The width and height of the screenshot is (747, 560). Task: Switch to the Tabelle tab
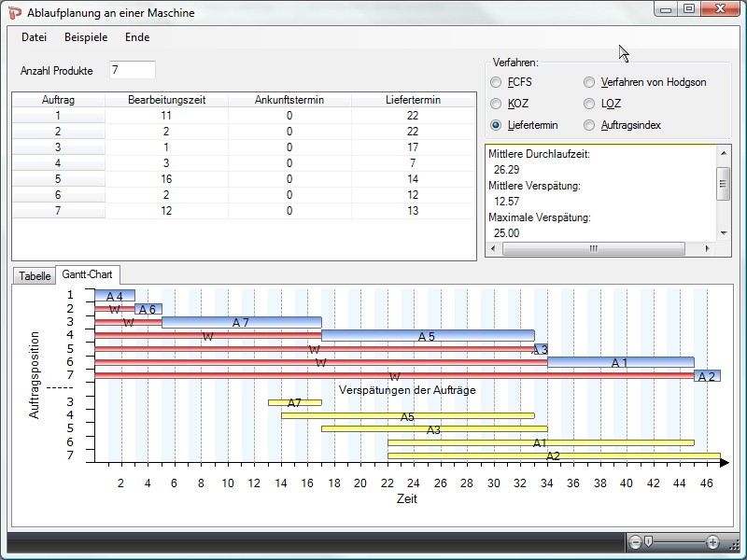point(35,276)
